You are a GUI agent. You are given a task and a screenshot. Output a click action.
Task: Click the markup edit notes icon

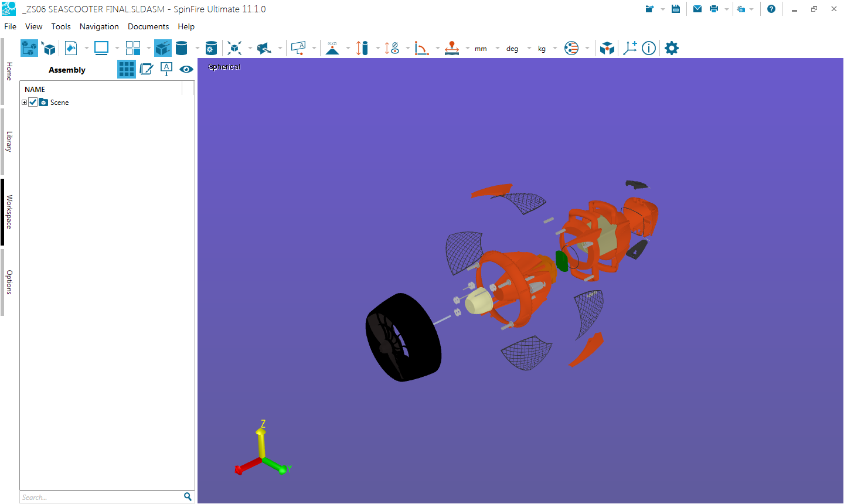coord(147,69)
